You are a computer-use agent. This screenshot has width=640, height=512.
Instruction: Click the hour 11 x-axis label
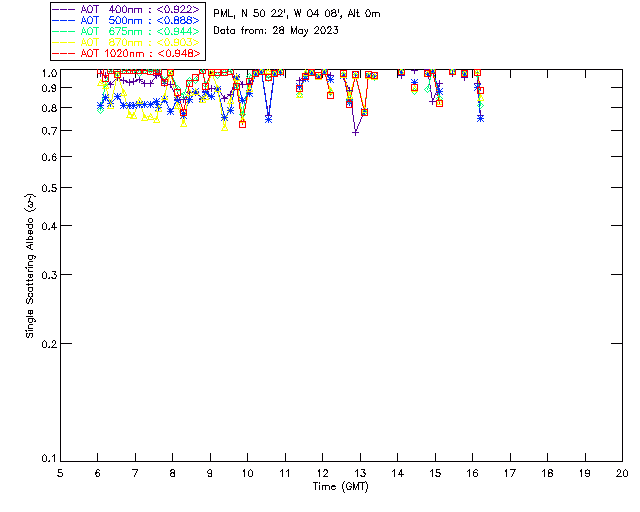click(285, 473)
